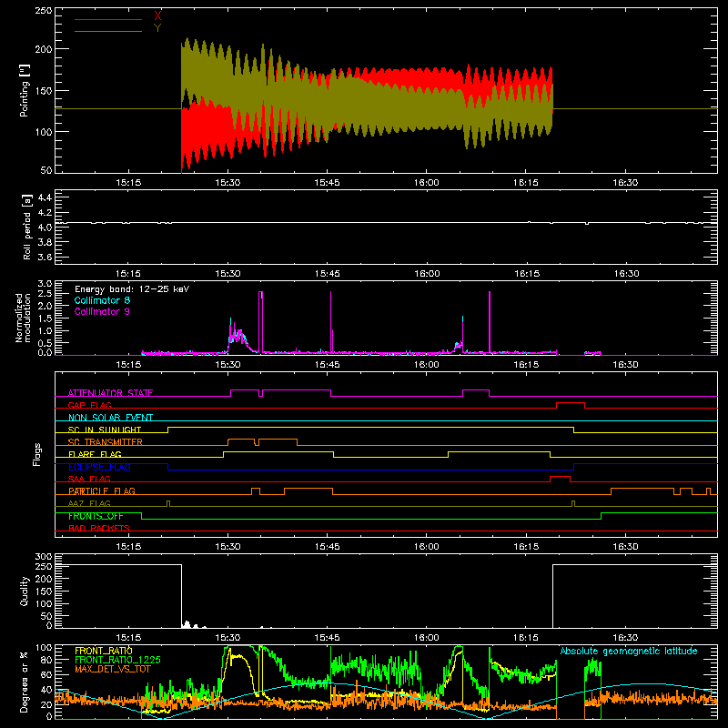Click the SC_IN_SUNLIGHT flag label
Screen dimensions: 728x728
click(x=105, y=430)
